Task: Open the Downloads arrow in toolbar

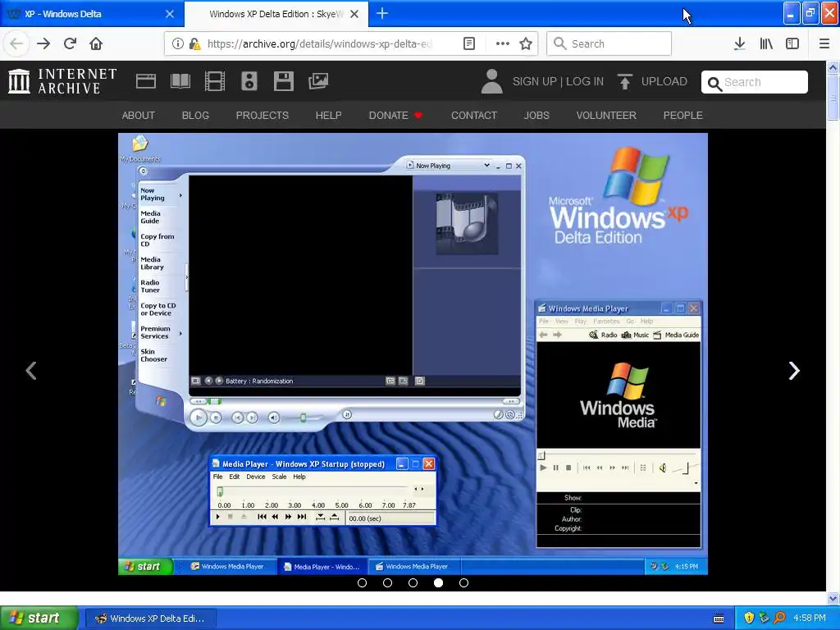Action: (x=740, y=44)
